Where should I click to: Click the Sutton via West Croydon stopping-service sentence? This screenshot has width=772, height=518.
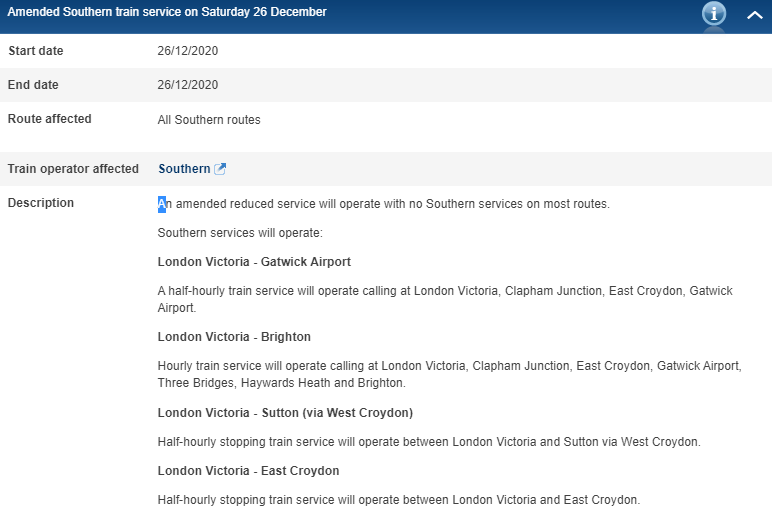click(x=429, y=441)
